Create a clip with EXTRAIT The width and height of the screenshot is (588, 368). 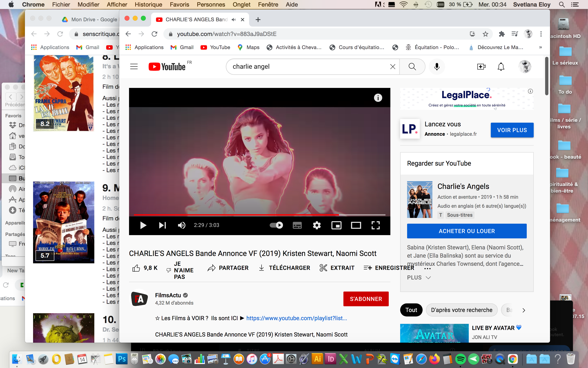coord(337,268)
